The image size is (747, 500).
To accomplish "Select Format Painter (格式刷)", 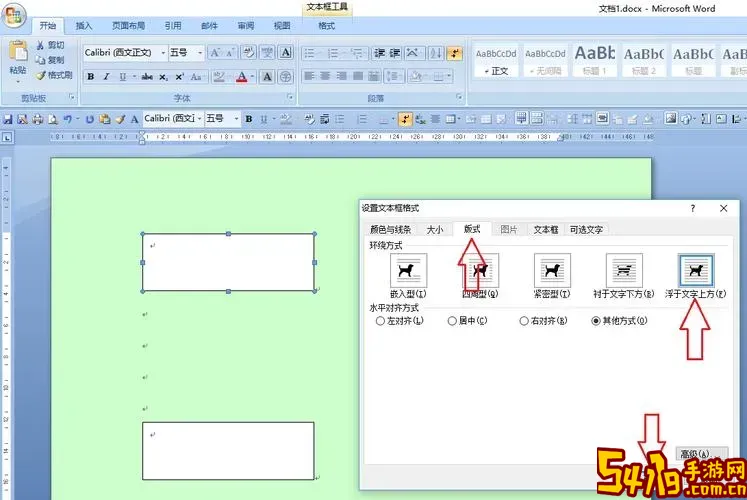I will pos(55,75).
